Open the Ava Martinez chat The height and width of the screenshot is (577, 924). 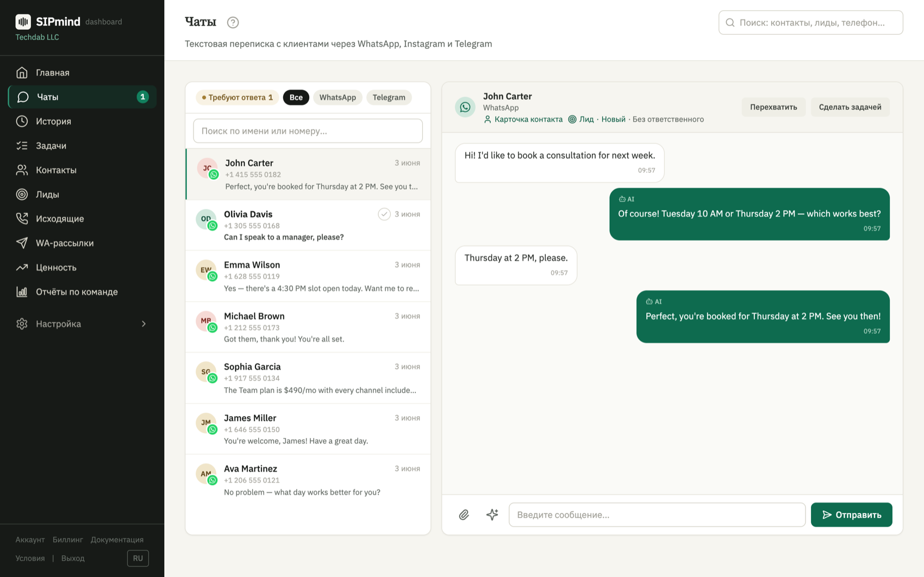(x=308, y=480)
